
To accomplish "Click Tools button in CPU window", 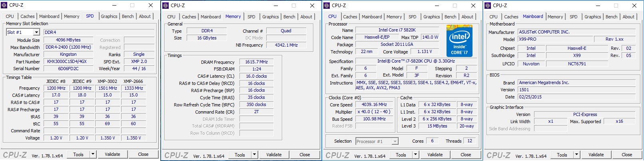I will point(401,155).
